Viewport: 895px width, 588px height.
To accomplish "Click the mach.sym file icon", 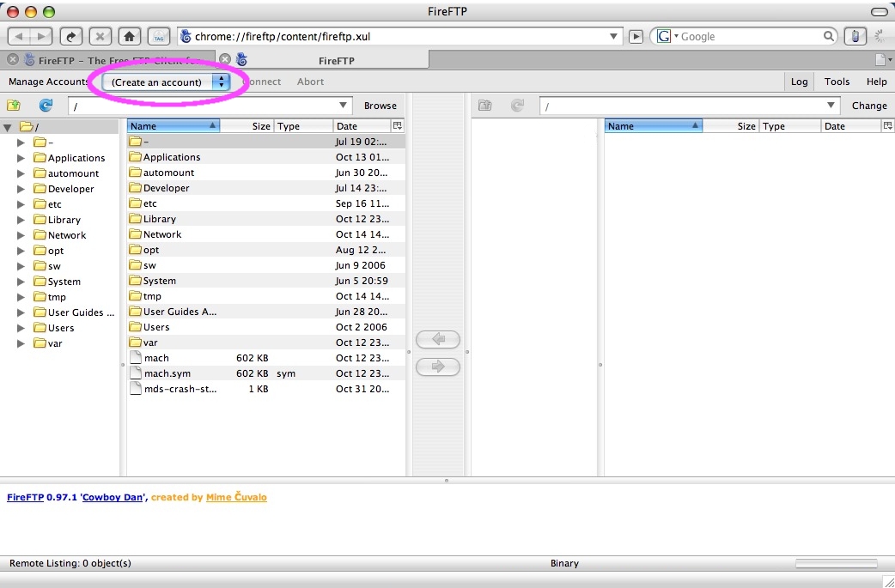I will coord(135,373).
